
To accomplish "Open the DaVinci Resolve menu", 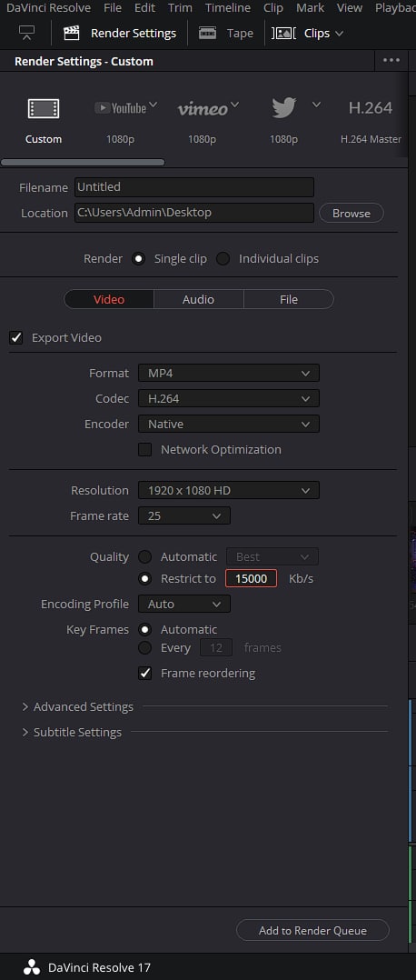I will [x=49, y=7].
